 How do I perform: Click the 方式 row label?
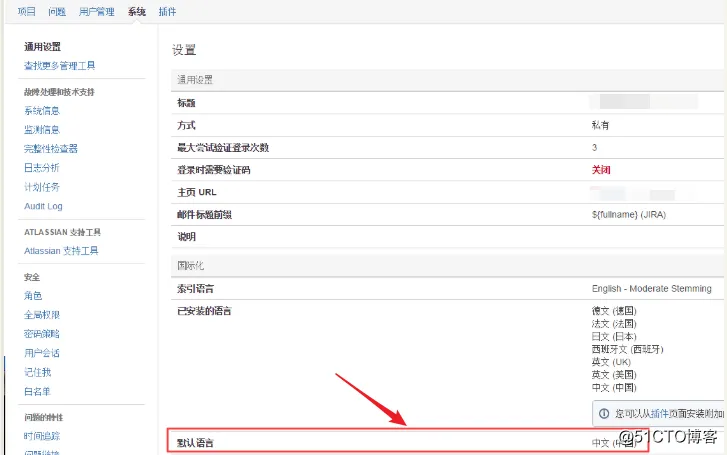[186, 125]
